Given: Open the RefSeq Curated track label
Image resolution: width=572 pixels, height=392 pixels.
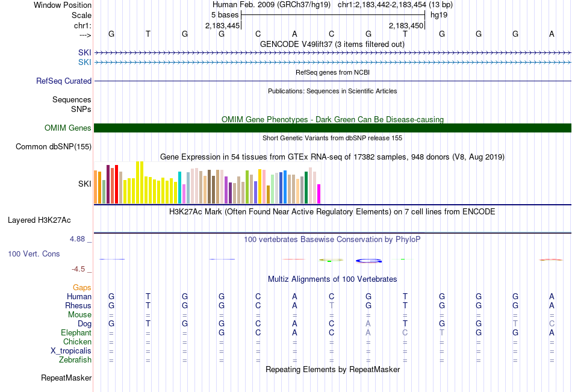Looking at the screenshot, I should click(64, 81).
